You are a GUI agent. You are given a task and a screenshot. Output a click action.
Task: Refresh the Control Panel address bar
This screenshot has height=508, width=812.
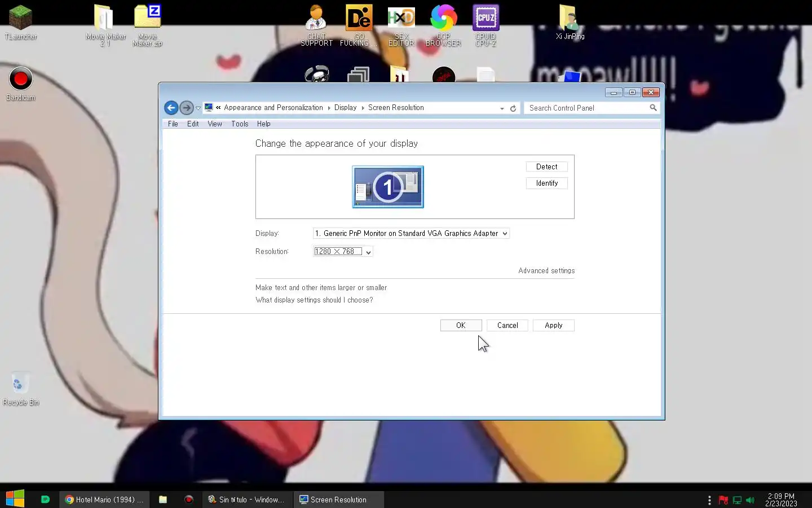pos(513,108)
